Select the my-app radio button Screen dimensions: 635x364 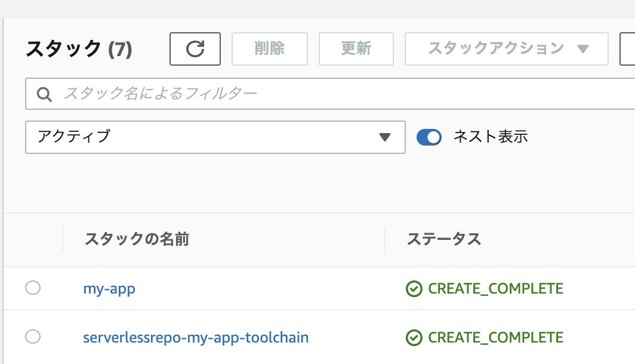33,288
